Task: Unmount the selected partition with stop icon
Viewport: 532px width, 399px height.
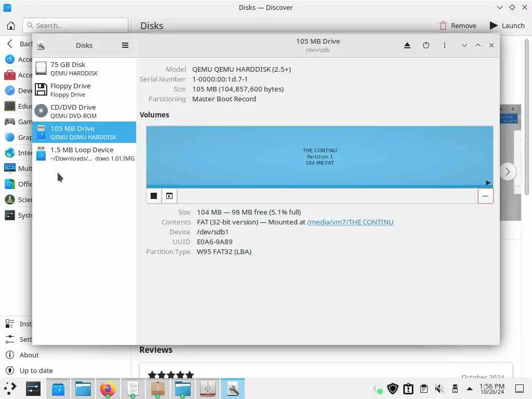Action: tap(154, 196)
